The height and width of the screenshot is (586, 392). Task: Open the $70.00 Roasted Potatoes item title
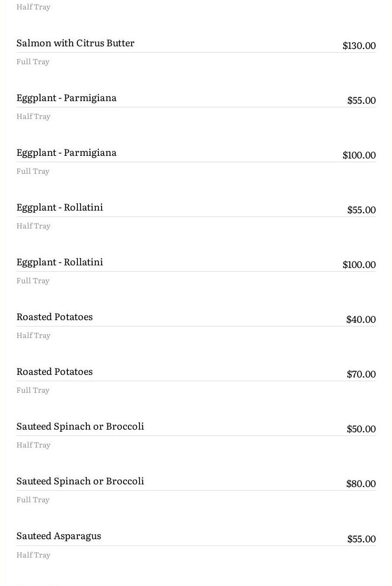54,372
